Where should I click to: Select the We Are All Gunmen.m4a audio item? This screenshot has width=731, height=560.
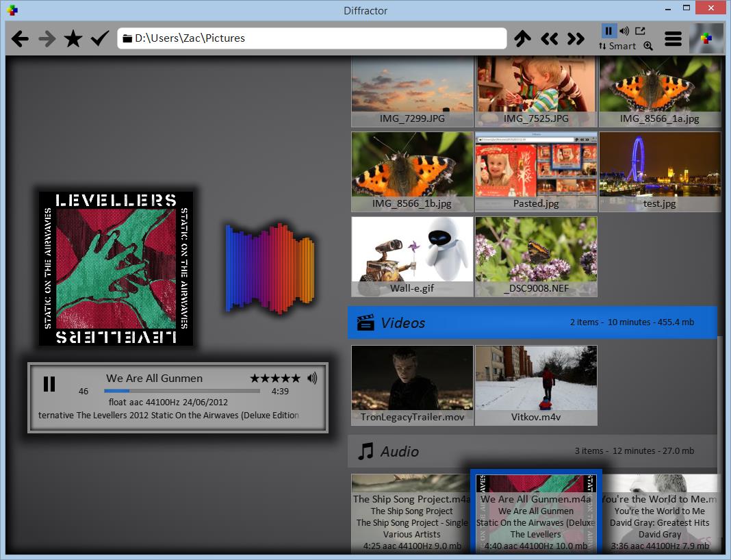(536, 512)
